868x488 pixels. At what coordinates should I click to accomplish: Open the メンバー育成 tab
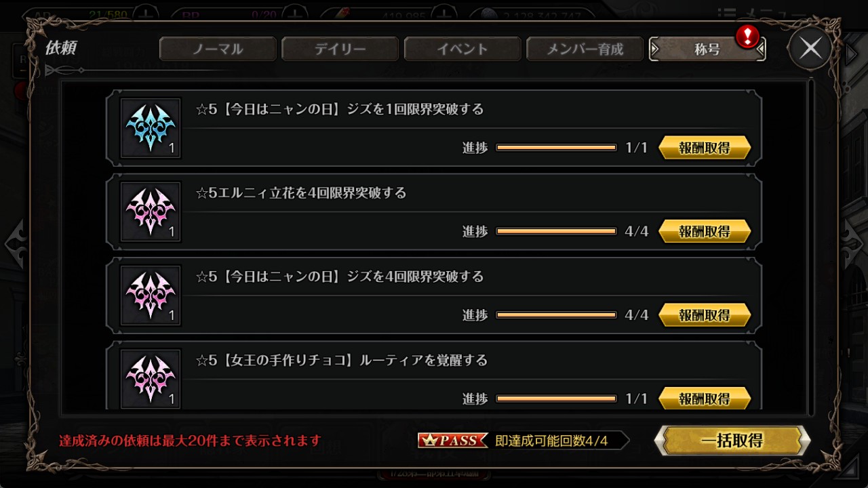(585, 49)
